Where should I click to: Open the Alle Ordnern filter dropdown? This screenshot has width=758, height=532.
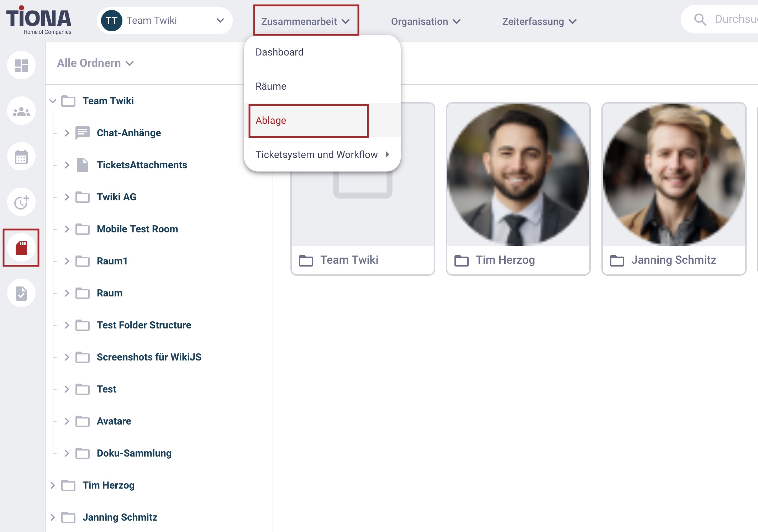95,63
